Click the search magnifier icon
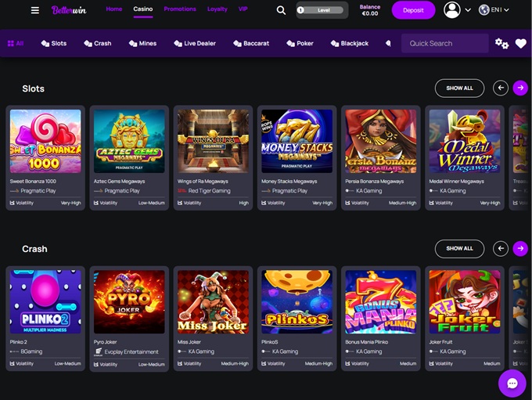This screenshot has height=400, width=532. [281, 10]
